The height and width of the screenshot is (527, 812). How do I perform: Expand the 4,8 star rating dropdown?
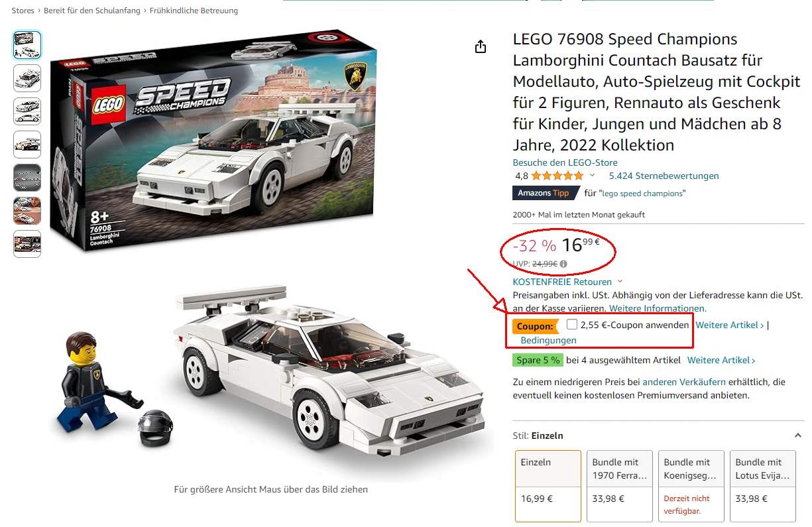(593, 175)
